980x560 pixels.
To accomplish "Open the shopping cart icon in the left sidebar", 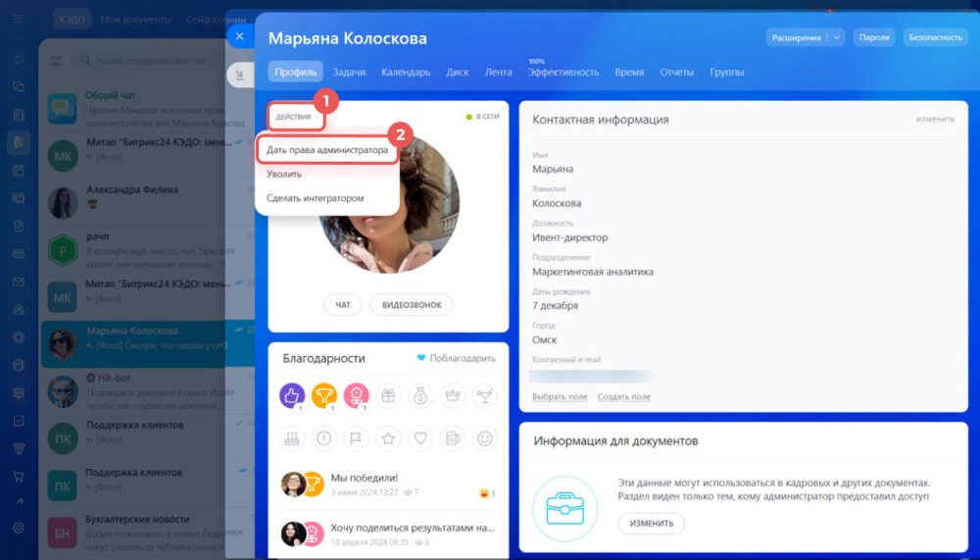I will [x=18, y=477].
